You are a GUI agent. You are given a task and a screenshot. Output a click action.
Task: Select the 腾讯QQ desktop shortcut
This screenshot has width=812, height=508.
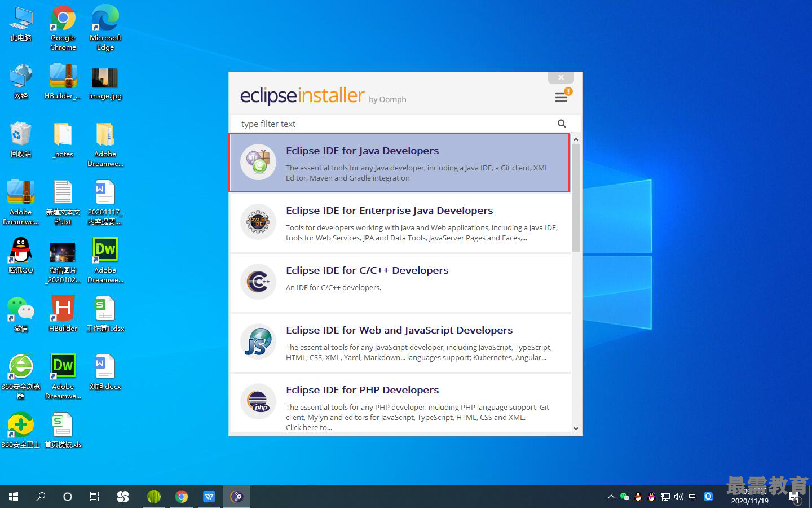tap(21, 256)
